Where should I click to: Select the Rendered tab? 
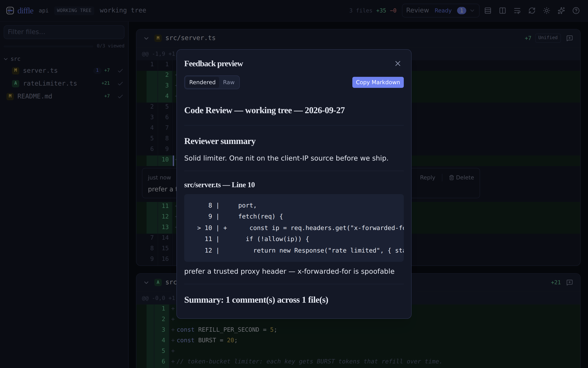(202, 82)
